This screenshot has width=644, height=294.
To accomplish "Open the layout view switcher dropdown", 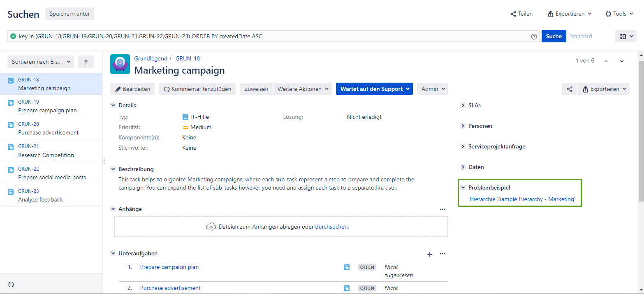I will (x=625, y=37).
